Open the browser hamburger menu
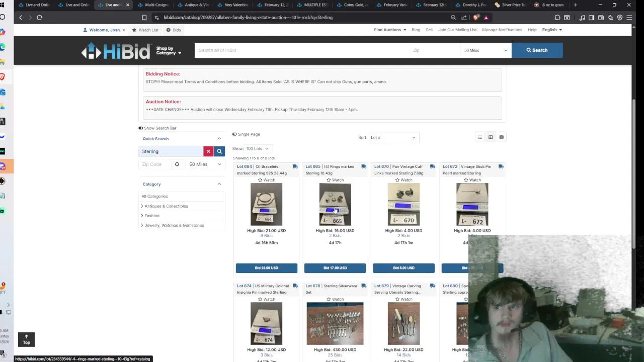 click(629, 18)
